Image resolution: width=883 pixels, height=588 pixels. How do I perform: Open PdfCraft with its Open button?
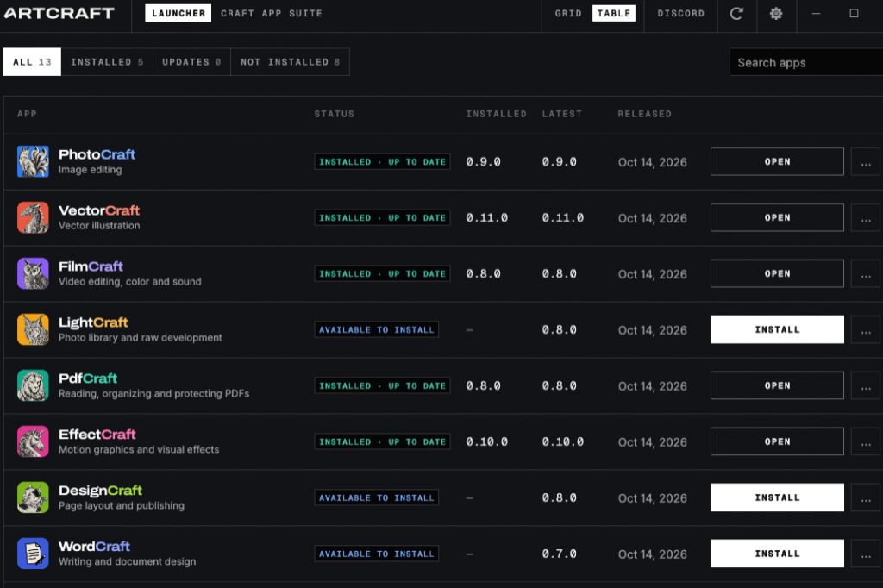pyautogui.click(x=777, y=385)
